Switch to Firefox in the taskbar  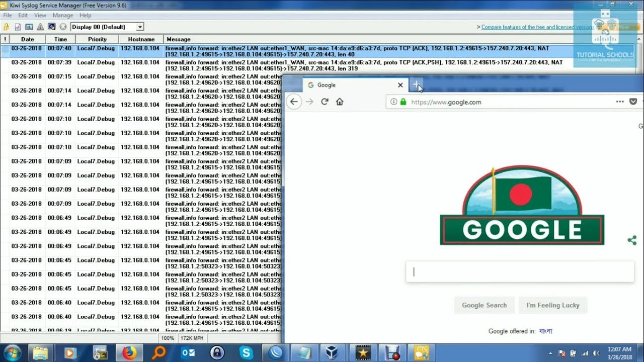[x=129, y=353]
